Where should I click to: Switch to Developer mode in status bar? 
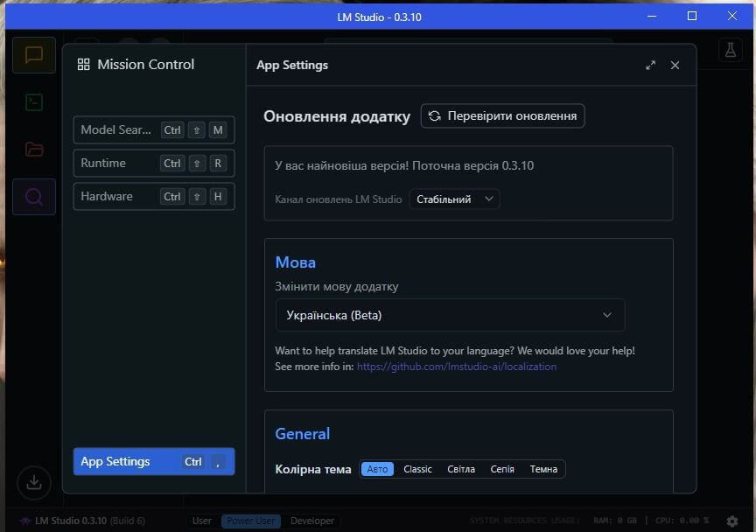[x=312, y=521]
